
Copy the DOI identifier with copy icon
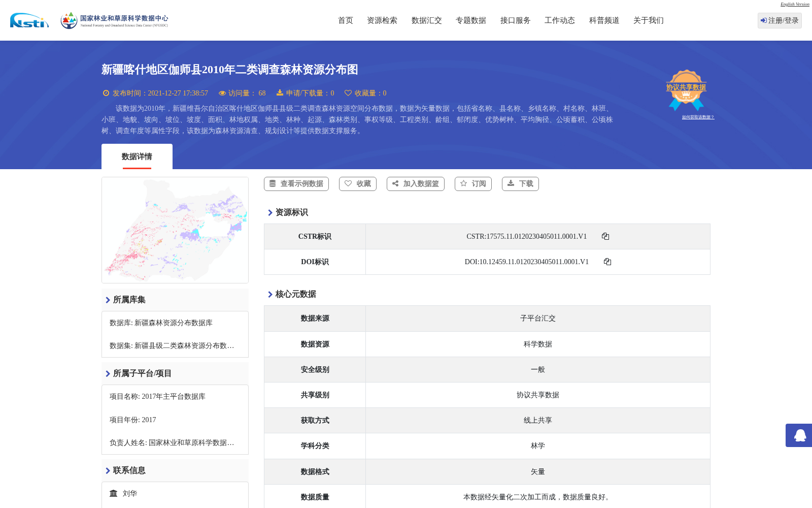(607, 262)
